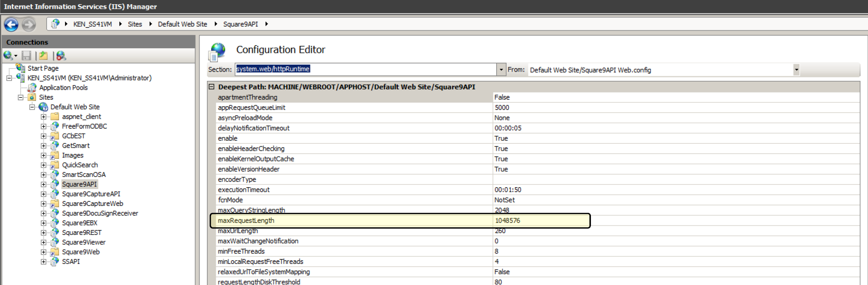868x285 pixels.
Task: Click the FreeFormODBC application icon
Action: [55, 126]
